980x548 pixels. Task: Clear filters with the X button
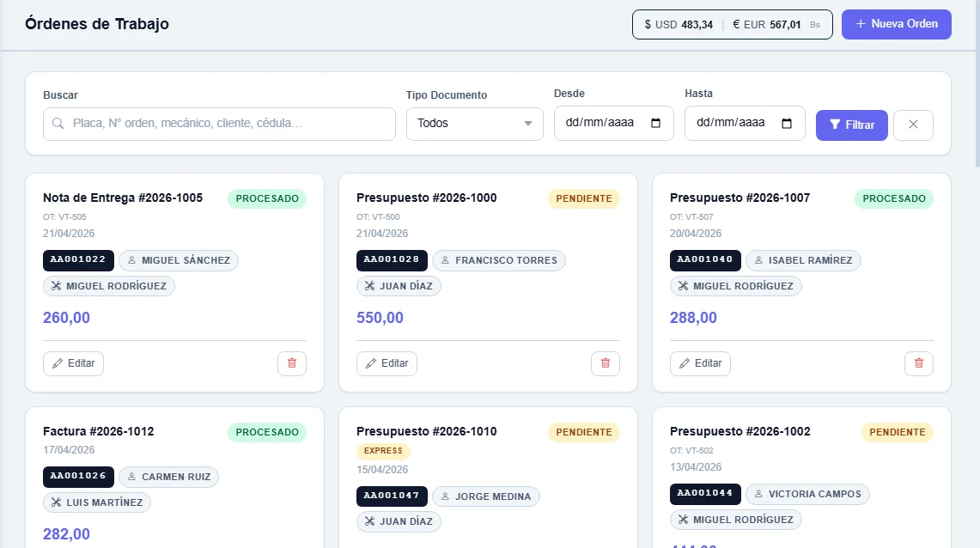pos(913,125)
